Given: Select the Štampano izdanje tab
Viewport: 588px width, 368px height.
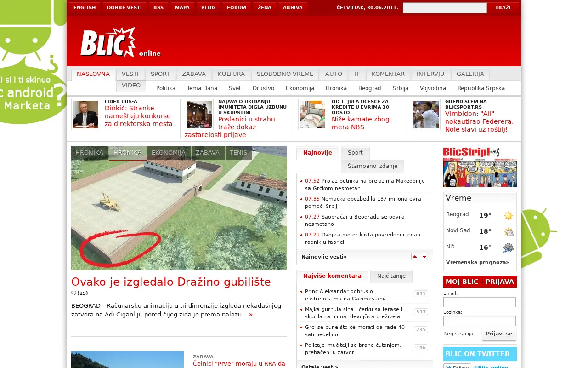Looking at the screenshot, I should pyautogui.click(x=373, y=166).
